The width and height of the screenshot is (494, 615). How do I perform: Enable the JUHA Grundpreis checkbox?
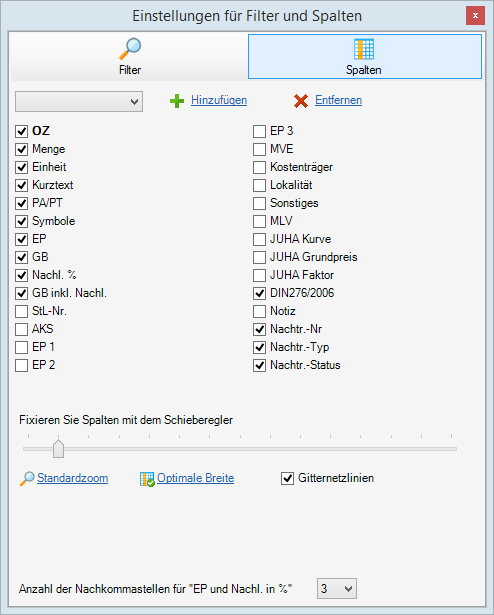[x=259, y=257]
